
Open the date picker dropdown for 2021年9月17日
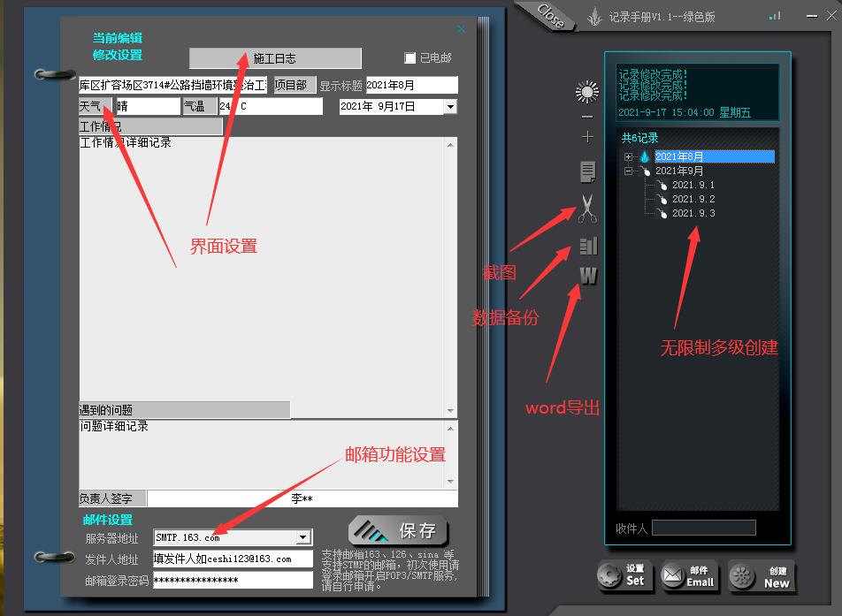pyautogui.click(x=450, y=107)
